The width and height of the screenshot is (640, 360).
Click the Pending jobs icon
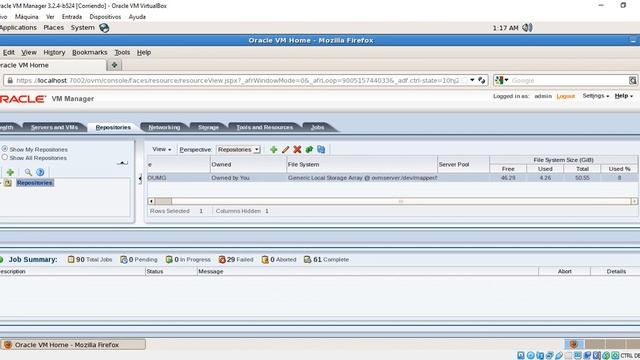(124, 260)
